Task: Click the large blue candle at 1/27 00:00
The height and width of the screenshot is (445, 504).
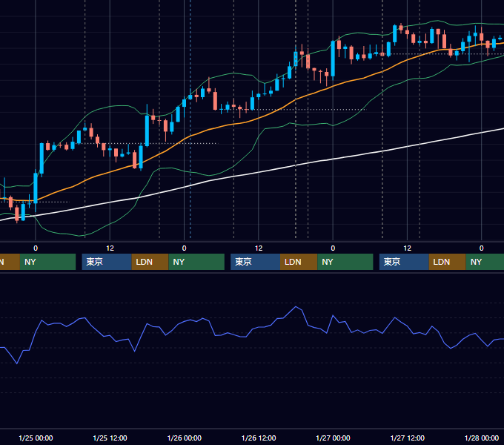Action: pyautogui.click(x=333, y=59)
